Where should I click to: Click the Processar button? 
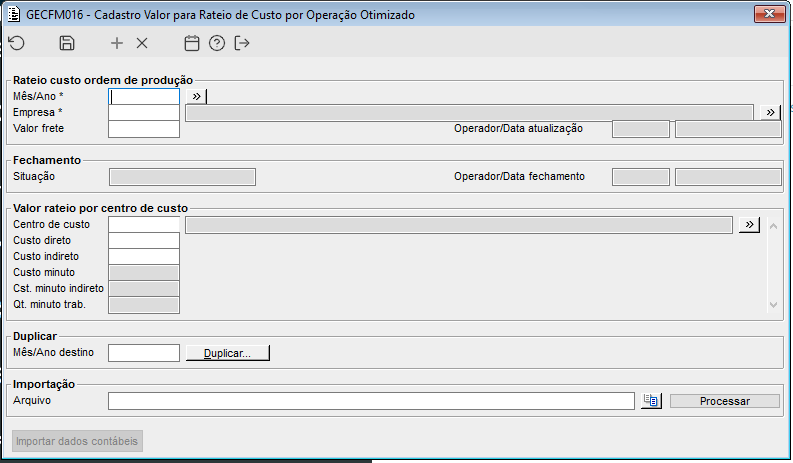click(724, 401)
